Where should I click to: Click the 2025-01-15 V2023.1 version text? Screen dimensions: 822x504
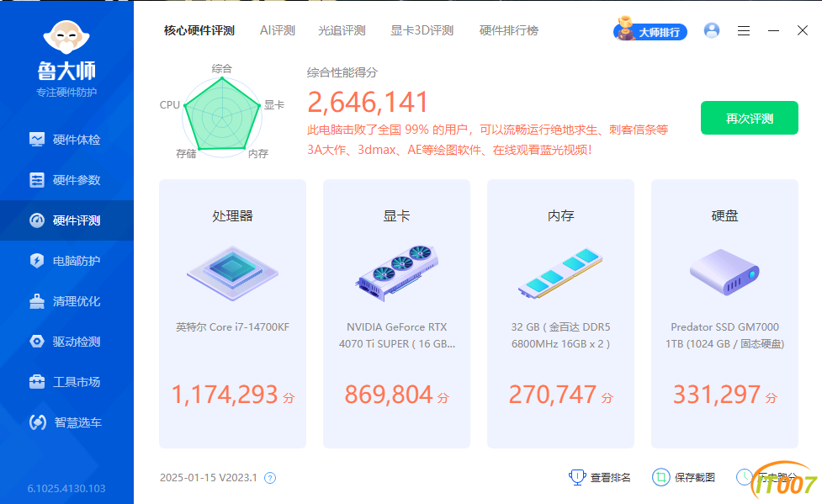point(209,478)
